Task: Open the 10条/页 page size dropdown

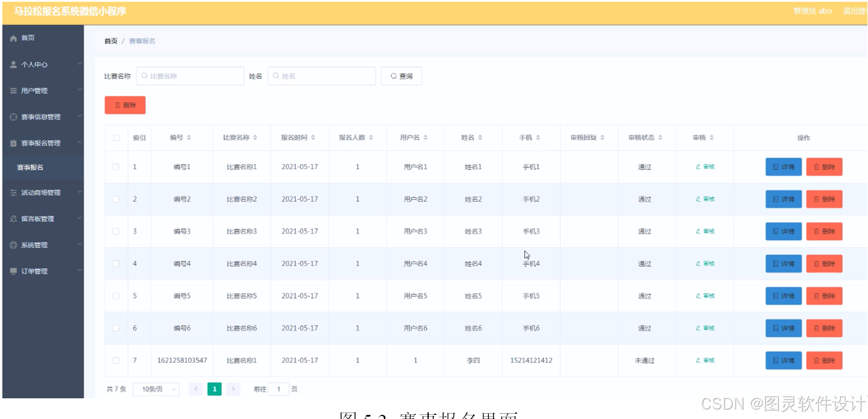Action: [x=156, y=389]
